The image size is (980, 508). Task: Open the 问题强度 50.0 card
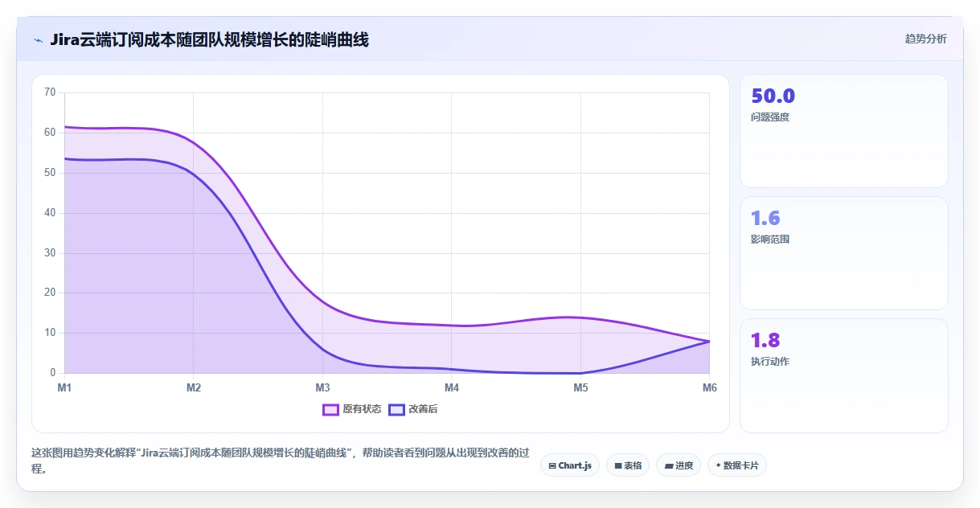click(x=844, y=131)
